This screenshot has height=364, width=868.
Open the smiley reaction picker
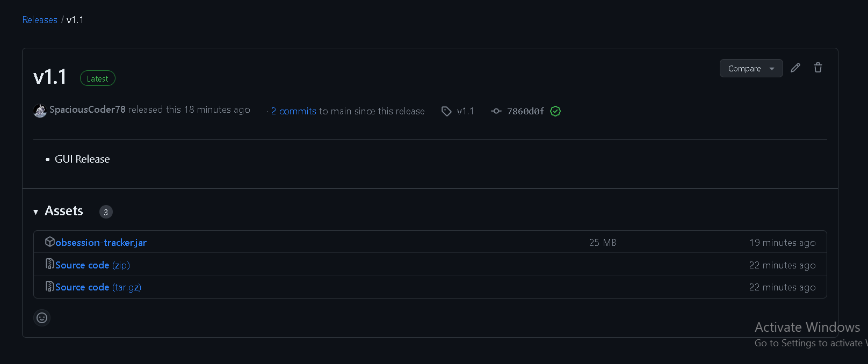[42, 318]
